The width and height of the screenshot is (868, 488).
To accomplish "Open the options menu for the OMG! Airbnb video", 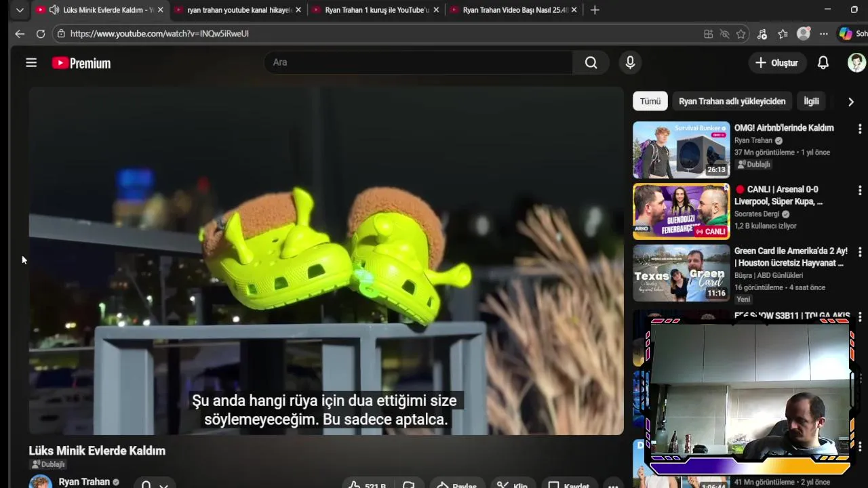I will [859, 129].
